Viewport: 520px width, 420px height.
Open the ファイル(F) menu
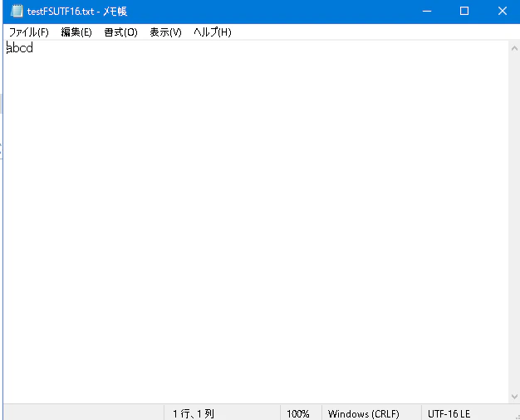tap(28, 32)
